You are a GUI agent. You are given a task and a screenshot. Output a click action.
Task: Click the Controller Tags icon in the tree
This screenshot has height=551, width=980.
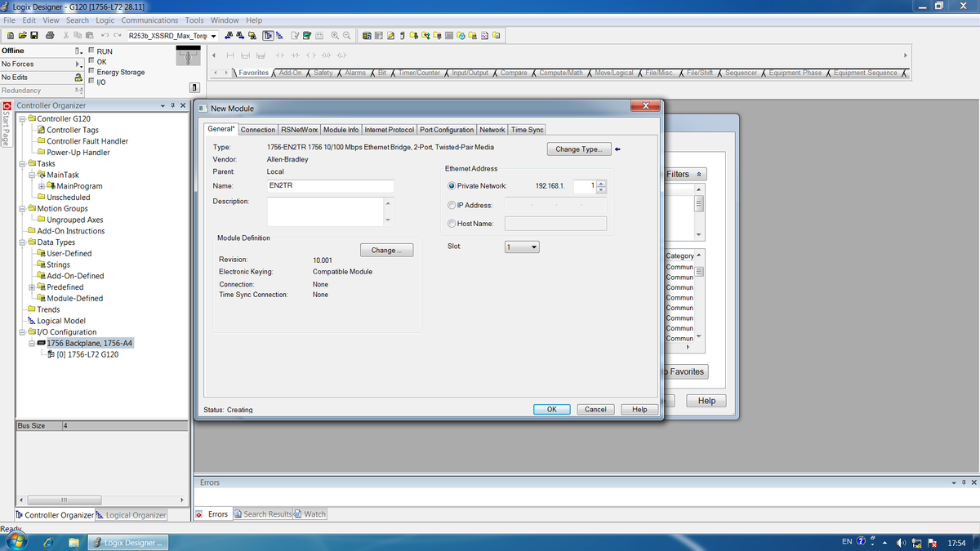(41, 130)
